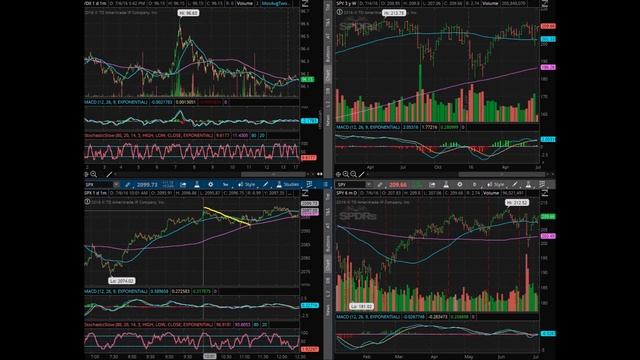Click the 'Hi: 213.78' price bubble
This screenshot has height=360, width=640.
[394, 13]
